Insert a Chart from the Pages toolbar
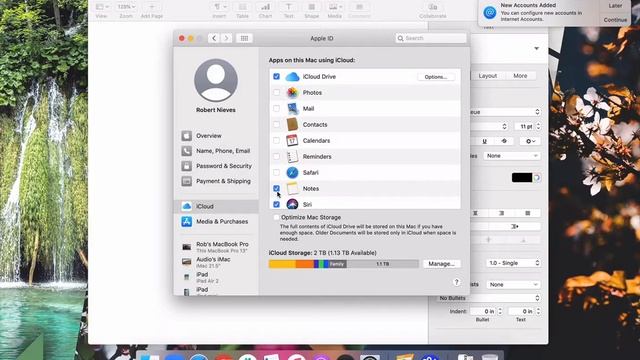This screenshot has width=640, height=360. [x=265, y=11]
